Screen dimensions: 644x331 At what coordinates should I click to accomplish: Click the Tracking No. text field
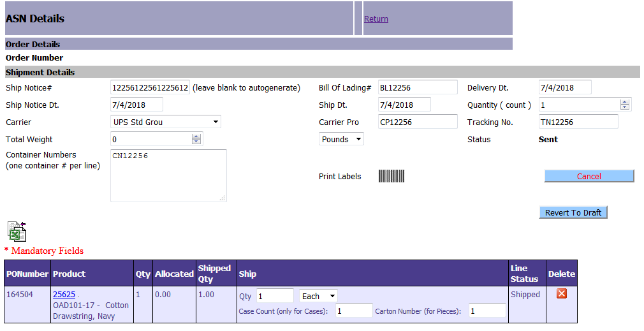pyautogui.click(x=578, y=122)
